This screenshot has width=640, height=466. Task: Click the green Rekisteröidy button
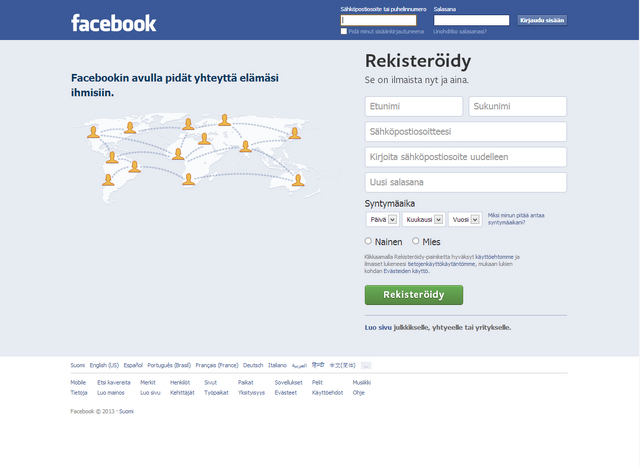413,295
